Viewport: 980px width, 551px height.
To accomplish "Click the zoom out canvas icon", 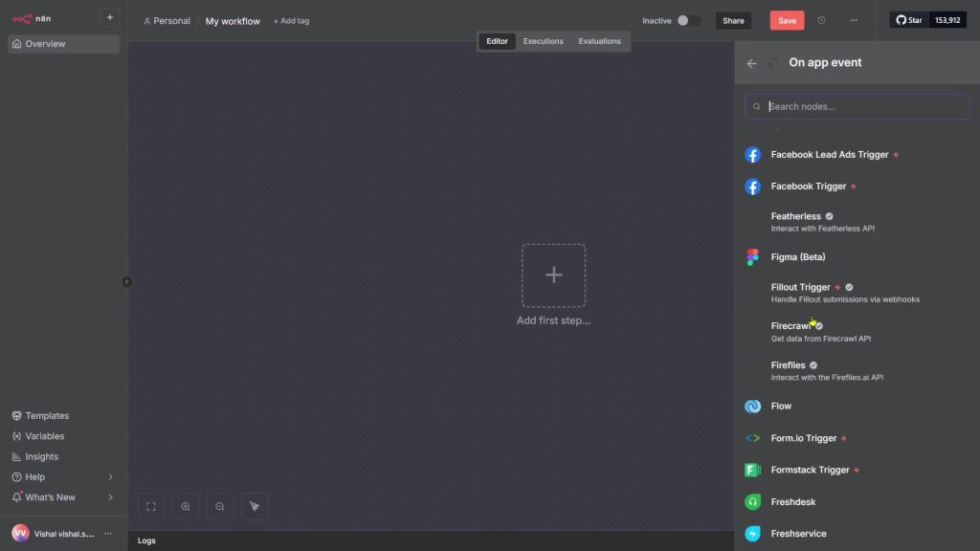I will [220, 507].
